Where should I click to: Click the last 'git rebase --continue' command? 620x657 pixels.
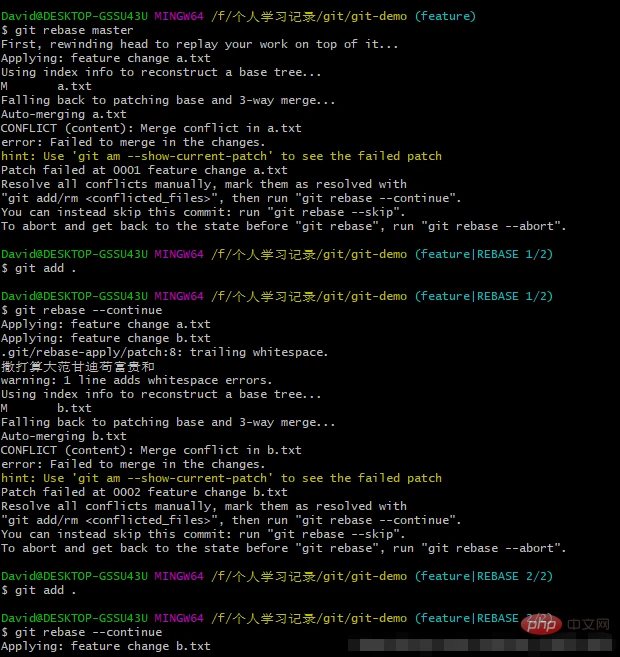click(x=85, y=632)
